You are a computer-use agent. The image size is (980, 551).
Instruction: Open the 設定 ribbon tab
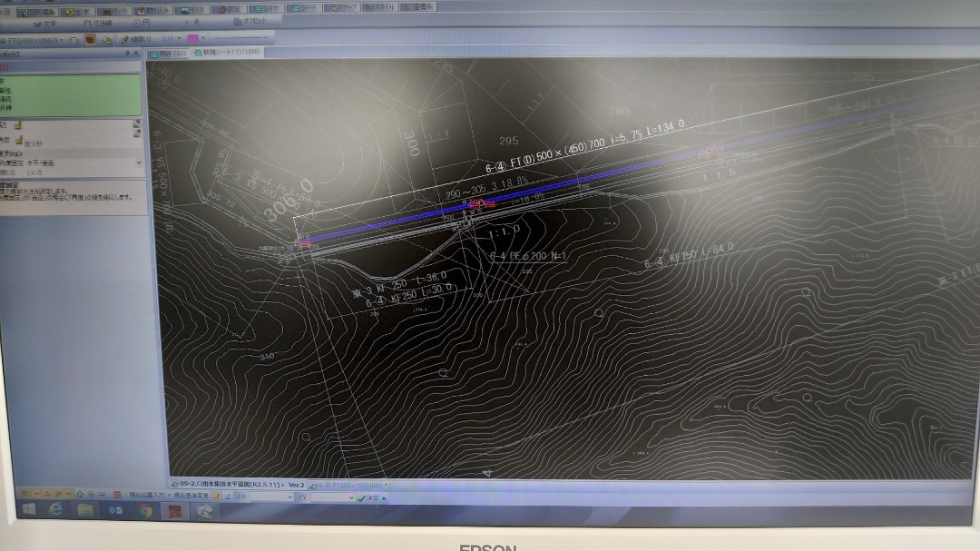click(x=229, y=9)
